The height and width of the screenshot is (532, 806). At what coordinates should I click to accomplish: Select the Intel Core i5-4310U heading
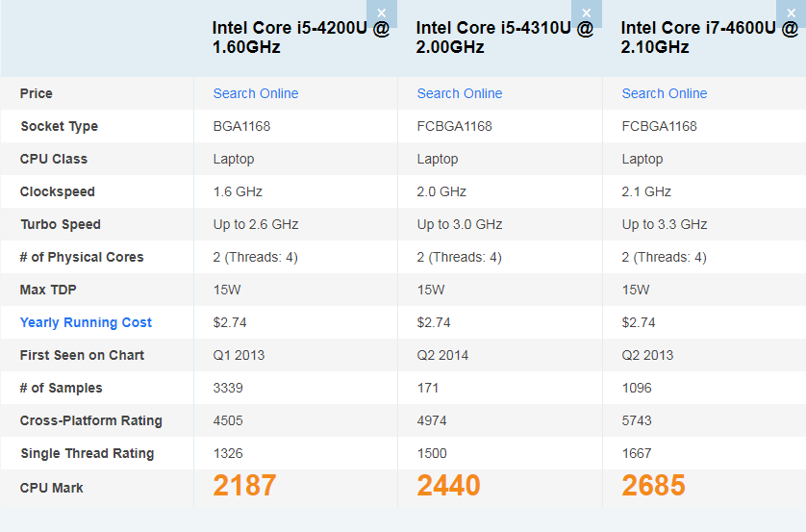click(x=504, y=38)
